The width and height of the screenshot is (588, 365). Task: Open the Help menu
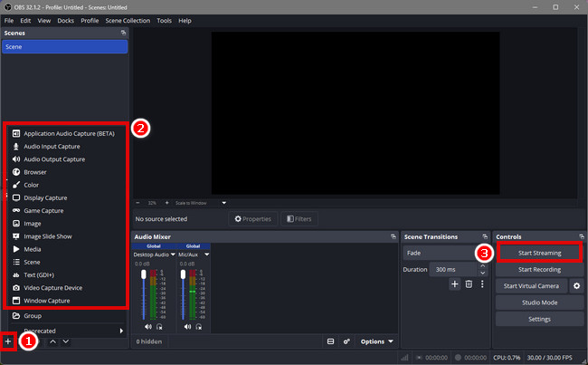[x=185, y=20]
